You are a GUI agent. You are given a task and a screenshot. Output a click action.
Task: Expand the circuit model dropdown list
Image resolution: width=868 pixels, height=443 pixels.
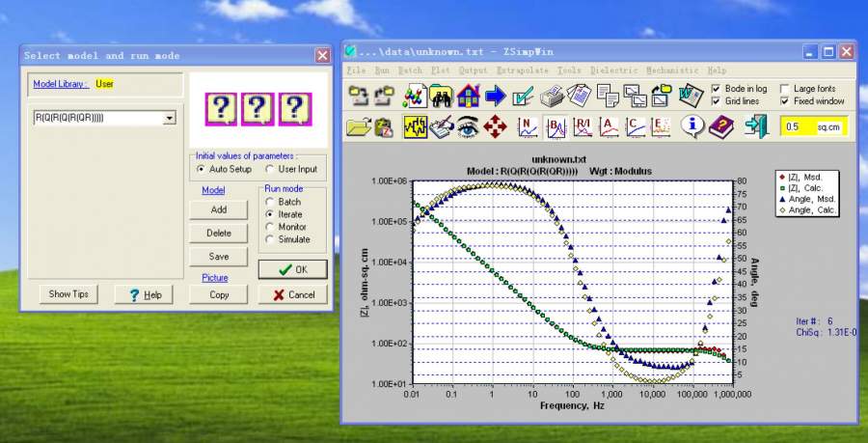(x=170, y=118)
